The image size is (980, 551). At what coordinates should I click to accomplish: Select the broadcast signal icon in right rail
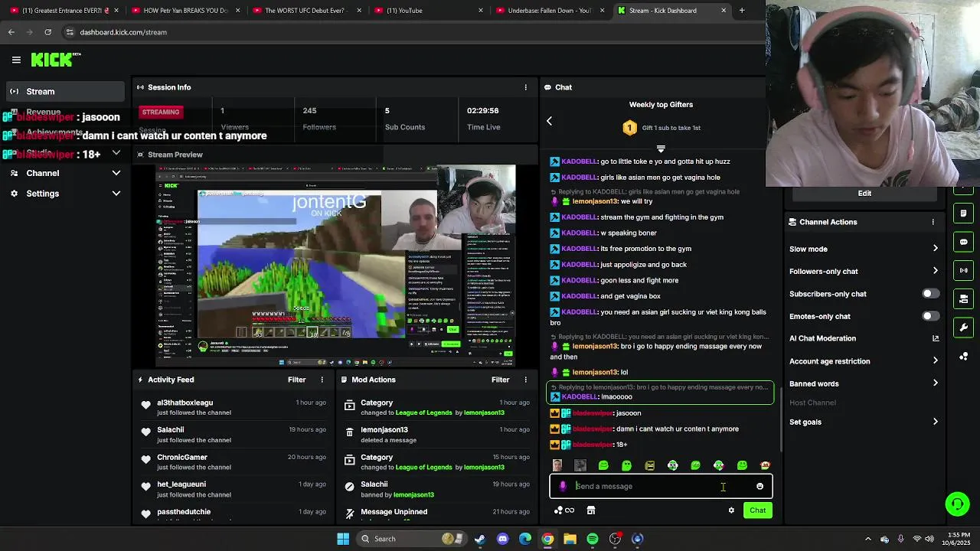tap(964, 270)
